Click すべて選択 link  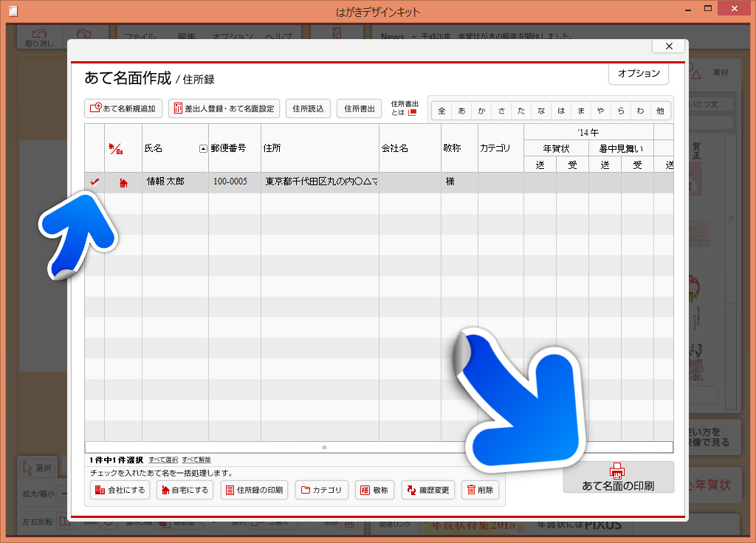163,460
